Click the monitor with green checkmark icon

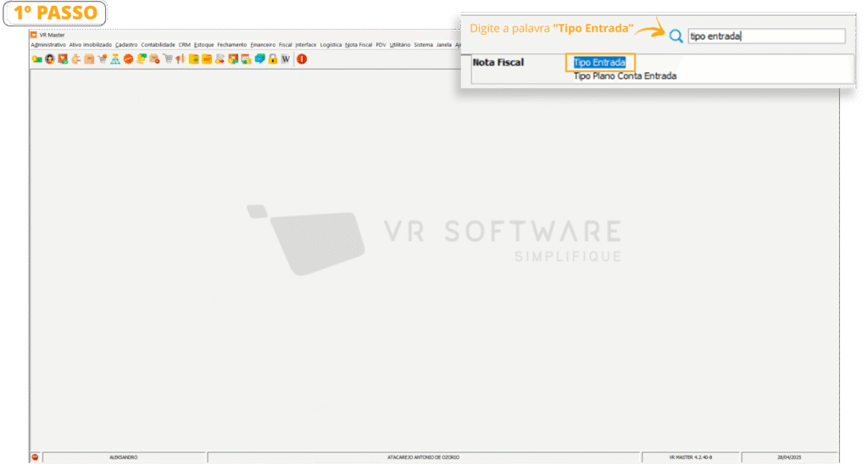(63, 59)
